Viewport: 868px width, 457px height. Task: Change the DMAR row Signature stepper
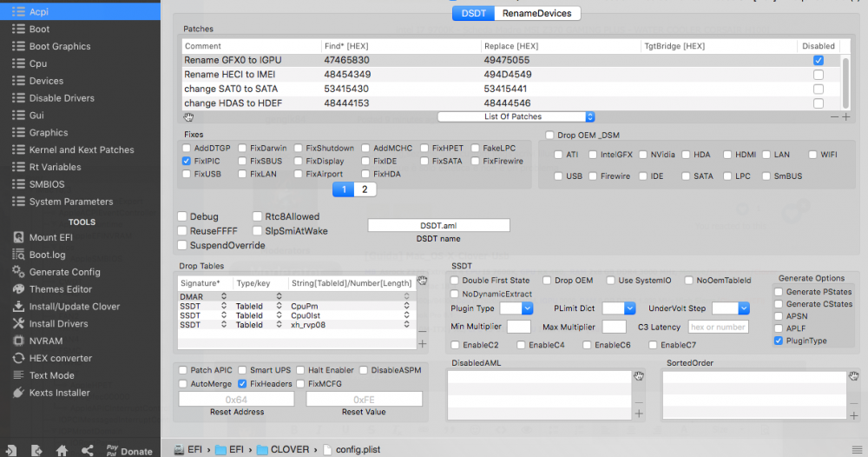click(x=224, y=297)
